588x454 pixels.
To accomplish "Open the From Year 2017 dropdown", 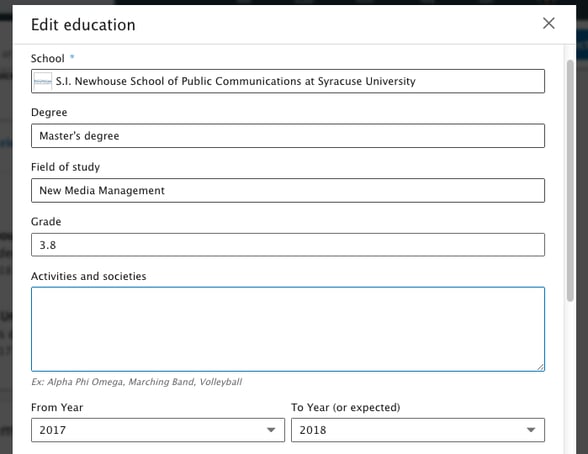I will coord(158,430).
